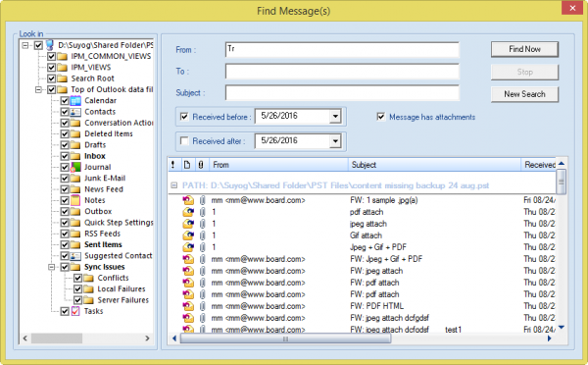Click paperclip icon of Gif attach row
The image size is (588, 365).
203,235
